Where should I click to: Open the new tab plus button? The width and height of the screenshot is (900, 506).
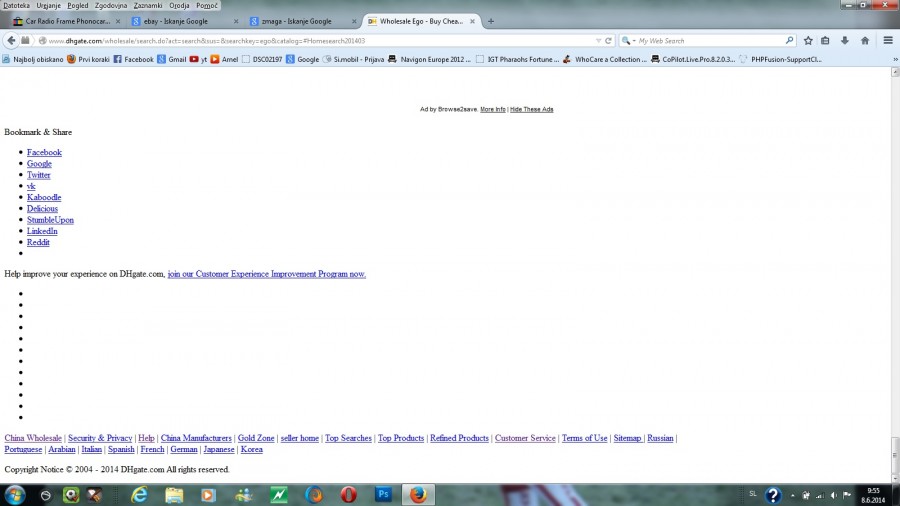491,21
